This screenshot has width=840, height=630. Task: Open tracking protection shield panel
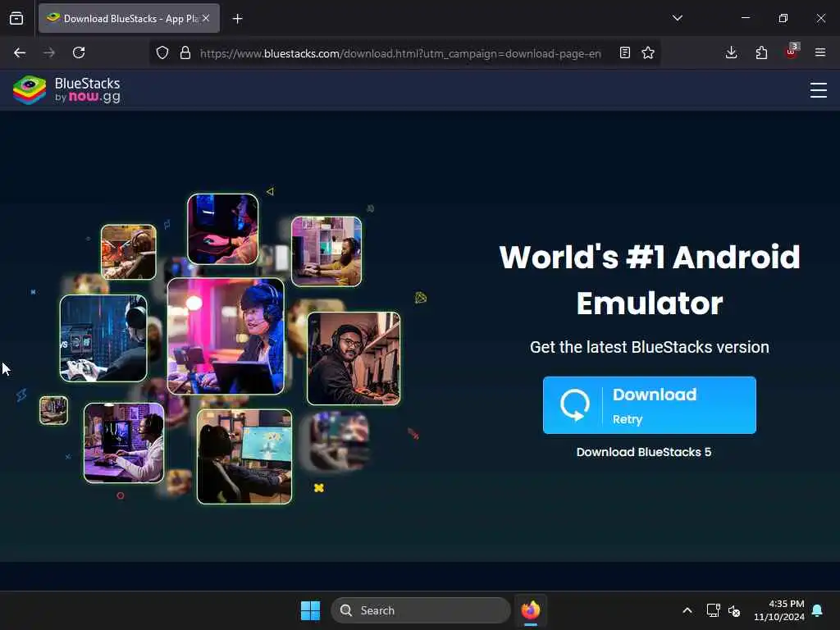162,52
